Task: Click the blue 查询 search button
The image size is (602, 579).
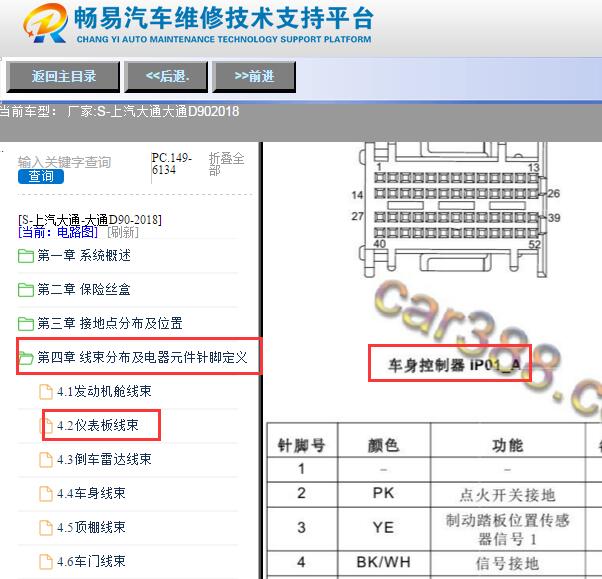Action: point(41,176)
